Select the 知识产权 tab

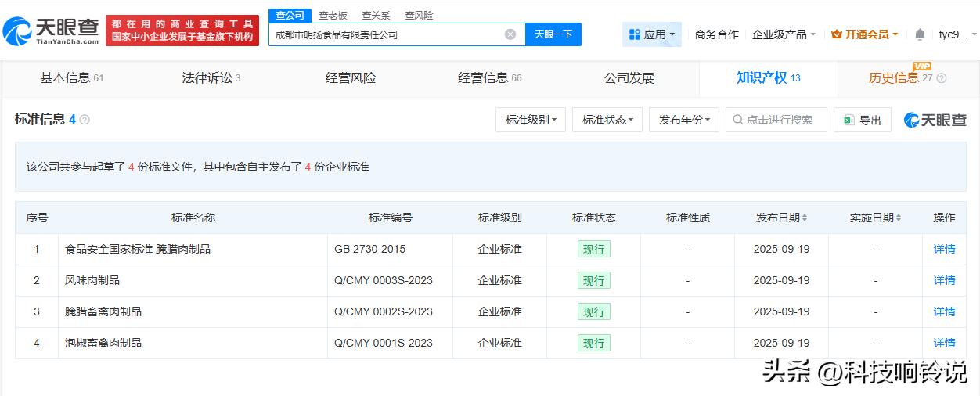pyautogui.click(x=768, y=78)
